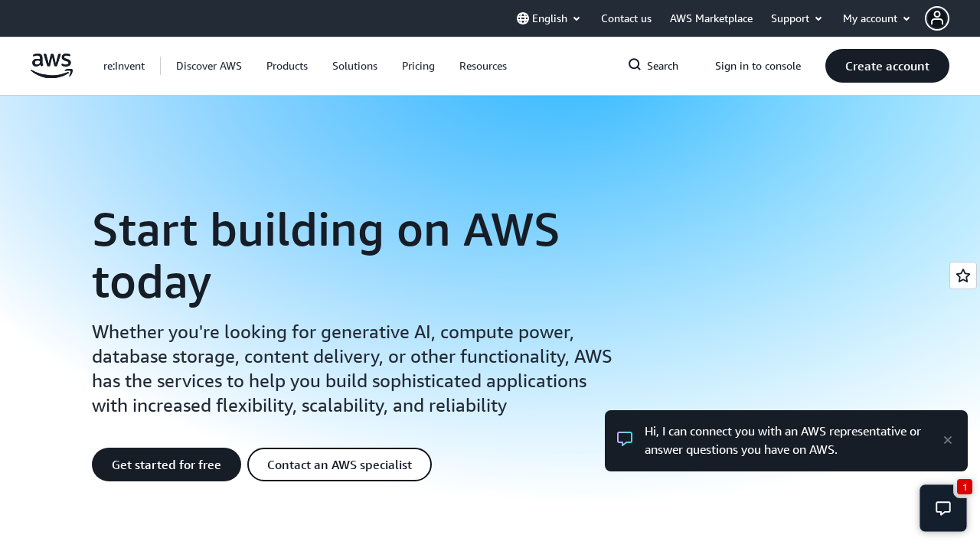Screen dimensions: 980x551
Task: Open the AWS homepage via logo
Action: tap(51, 66)
